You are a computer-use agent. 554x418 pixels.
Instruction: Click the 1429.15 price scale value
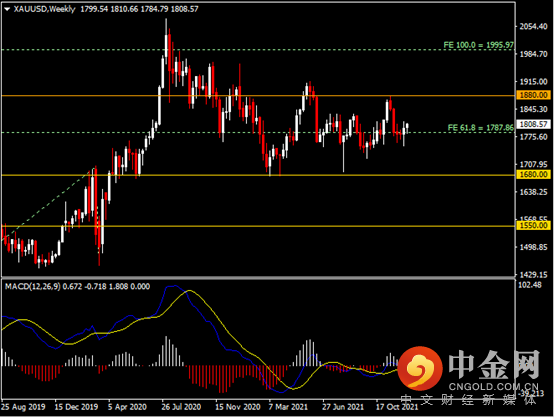tap(534, 275)
